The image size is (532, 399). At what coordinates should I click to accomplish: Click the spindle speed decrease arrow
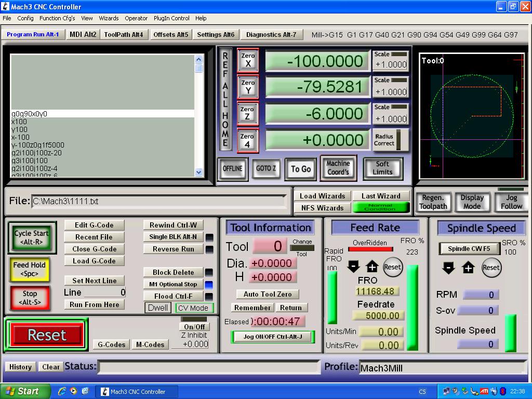pos(449,268)
